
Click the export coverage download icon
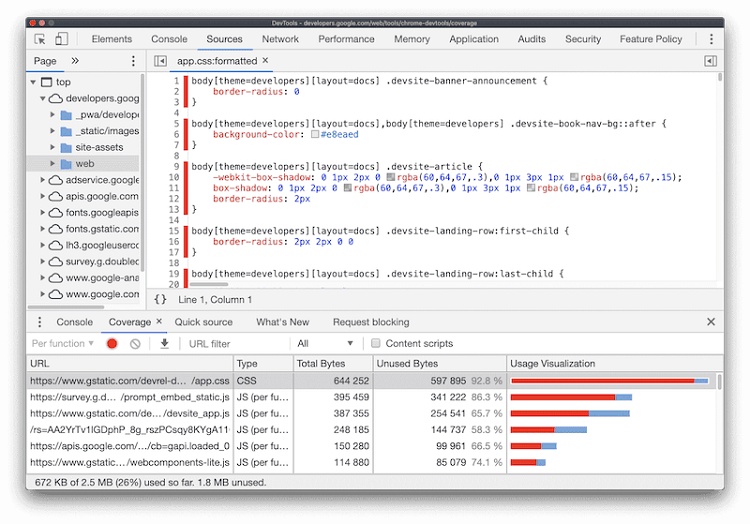click(165, 343)
